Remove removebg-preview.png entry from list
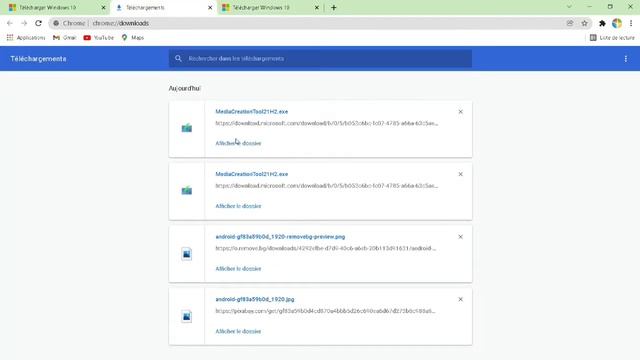640x360 pixels. pyautogui.click(x=460, y=237)
